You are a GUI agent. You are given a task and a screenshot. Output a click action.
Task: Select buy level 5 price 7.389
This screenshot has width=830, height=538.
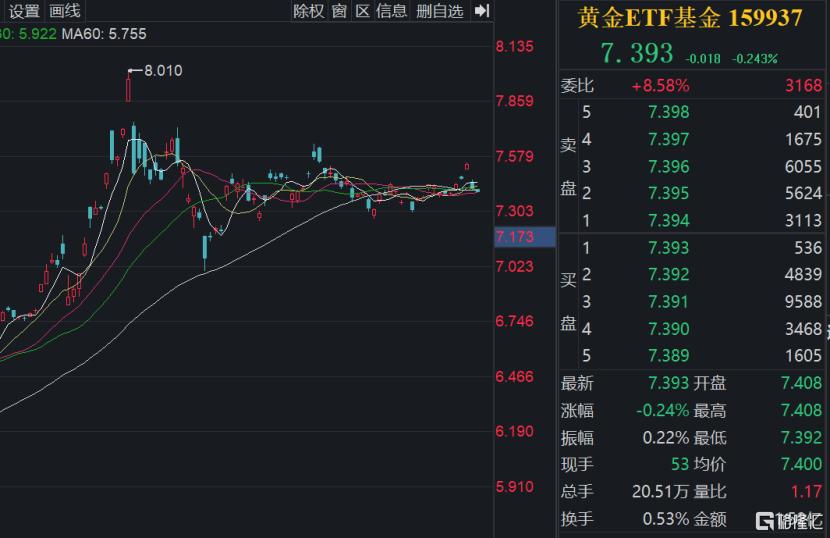(669, 355)
